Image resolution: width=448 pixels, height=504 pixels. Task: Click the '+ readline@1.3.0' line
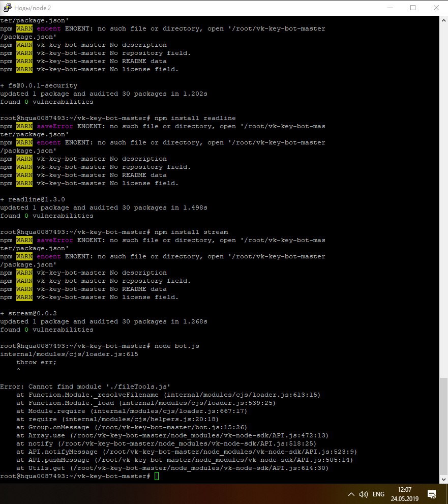[x=33, y=199]
